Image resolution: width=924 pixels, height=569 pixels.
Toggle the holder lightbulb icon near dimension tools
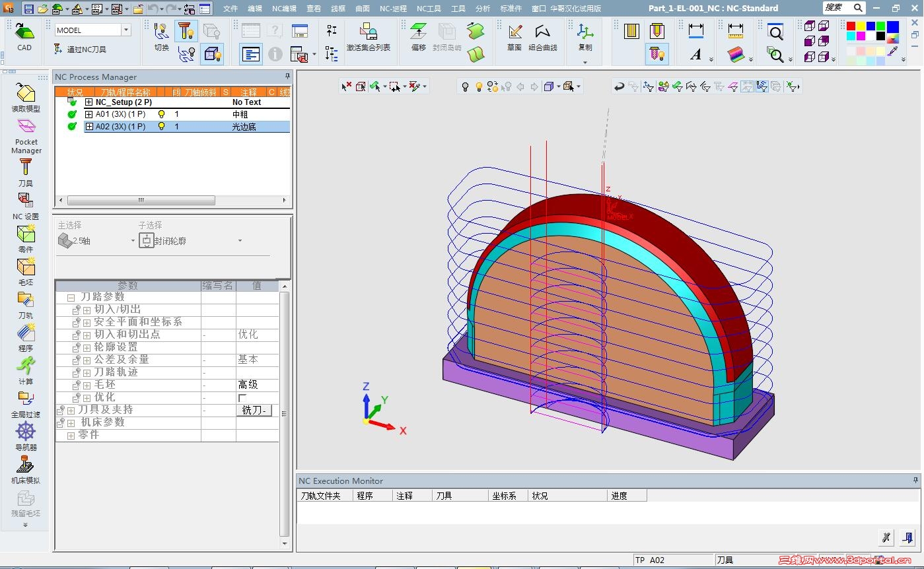pyautogui.click(x=657, y=53)
